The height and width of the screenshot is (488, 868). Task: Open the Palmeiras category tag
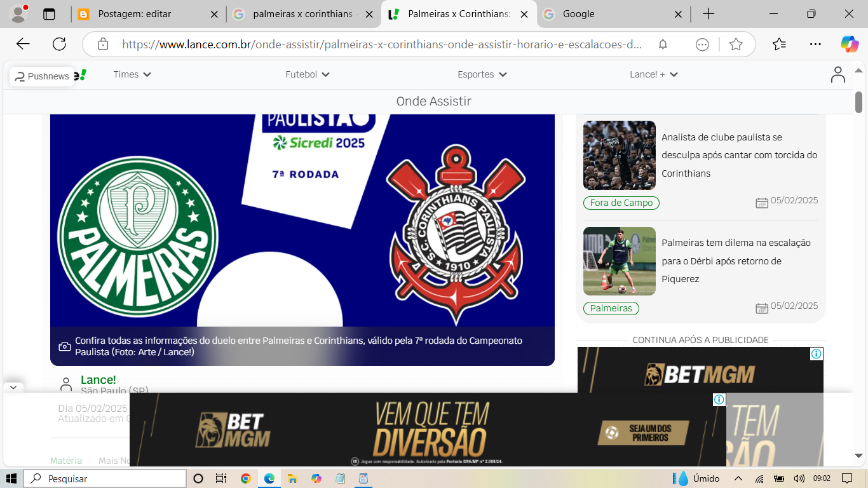(611, 308)
